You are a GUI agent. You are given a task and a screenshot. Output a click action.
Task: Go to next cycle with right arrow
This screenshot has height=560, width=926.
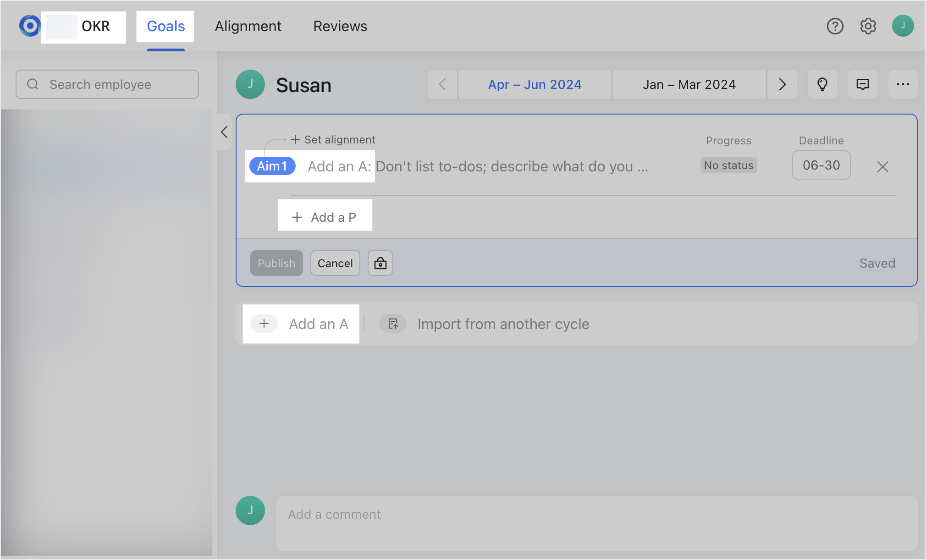(x=782, y=84)
